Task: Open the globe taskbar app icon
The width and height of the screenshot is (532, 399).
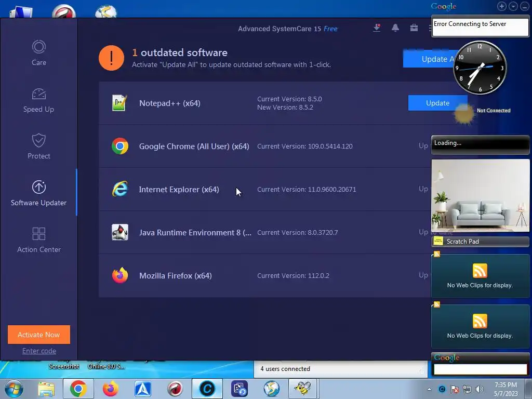Action: (x=271, y=389)
